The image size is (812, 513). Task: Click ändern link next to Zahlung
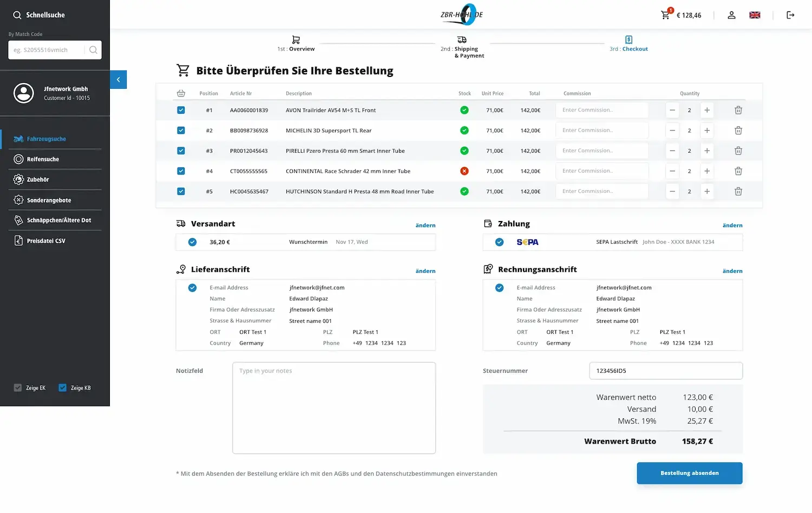[x=732, y=225]
